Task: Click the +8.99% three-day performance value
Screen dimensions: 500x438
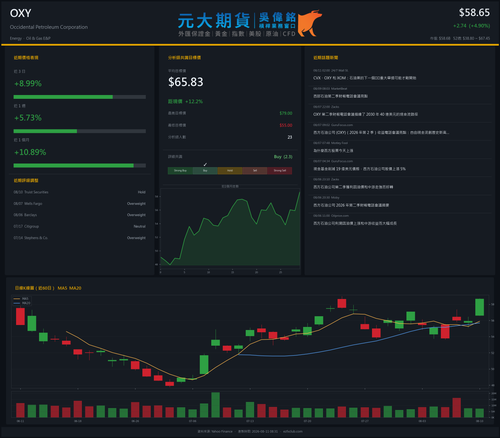Action: pyautogui.click(x=28, y=83)
